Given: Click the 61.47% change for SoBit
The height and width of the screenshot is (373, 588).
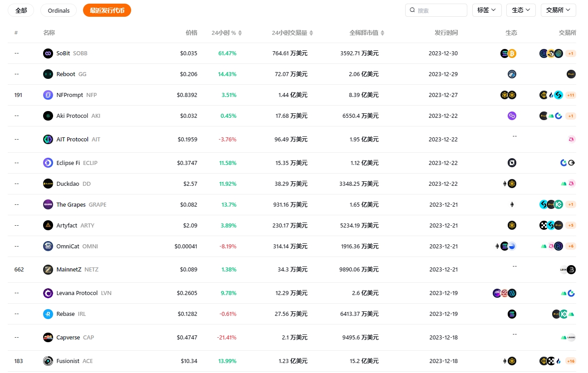Looking at the screenshot, I should (227, 53).
